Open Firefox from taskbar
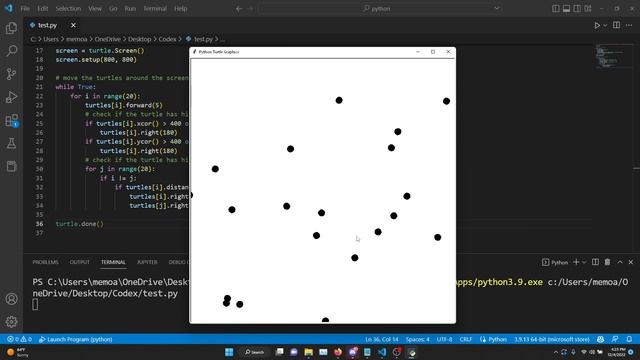 point(338,352)
